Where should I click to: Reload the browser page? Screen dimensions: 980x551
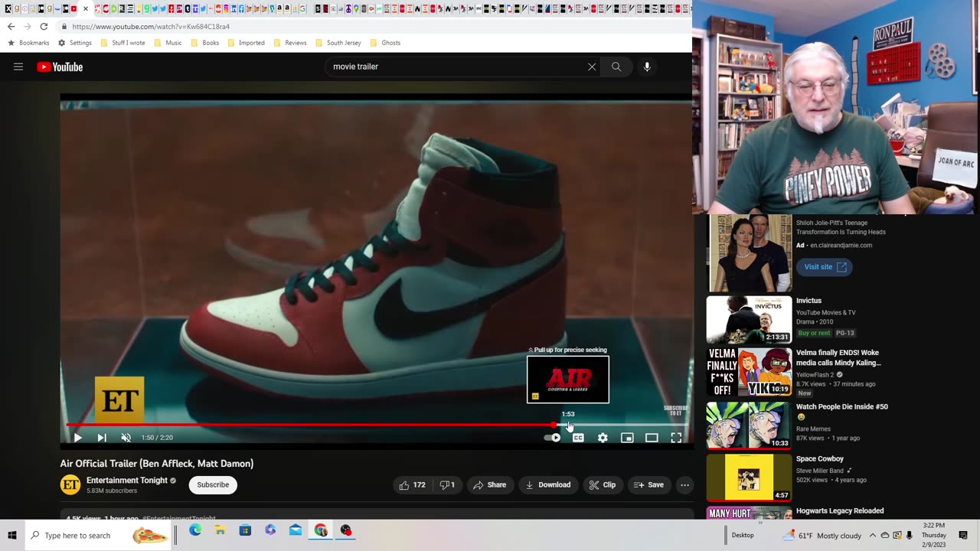(x=44, y=26)
